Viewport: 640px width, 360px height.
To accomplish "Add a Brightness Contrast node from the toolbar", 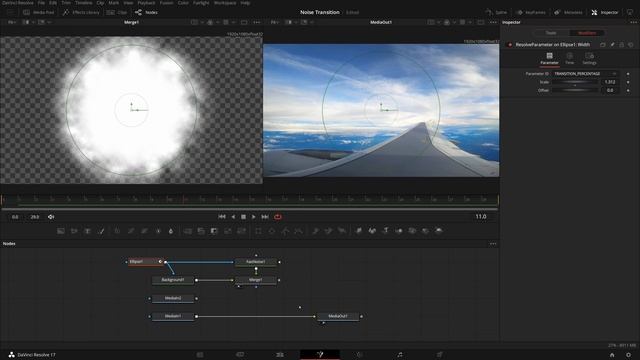I will tap(158, 231).
